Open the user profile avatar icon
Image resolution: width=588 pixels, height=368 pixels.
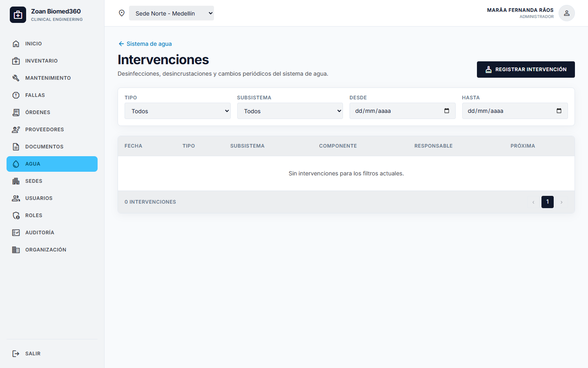pyautogui.click(x=567, y=13)
